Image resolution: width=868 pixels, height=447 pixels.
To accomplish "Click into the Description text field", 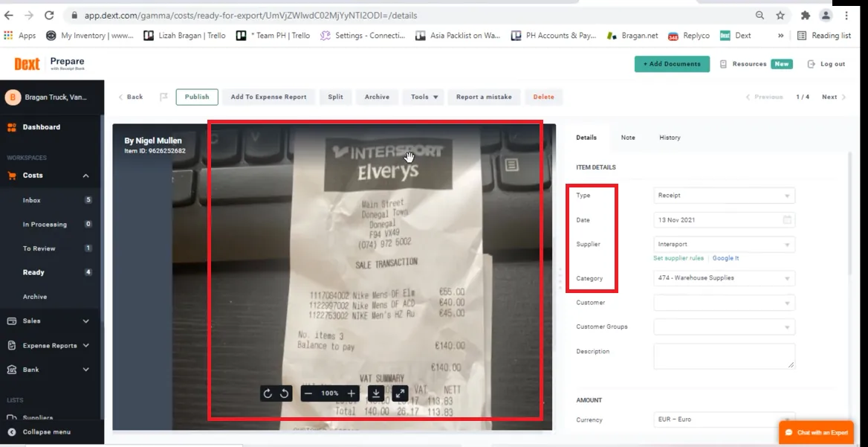I will [724, 356].
